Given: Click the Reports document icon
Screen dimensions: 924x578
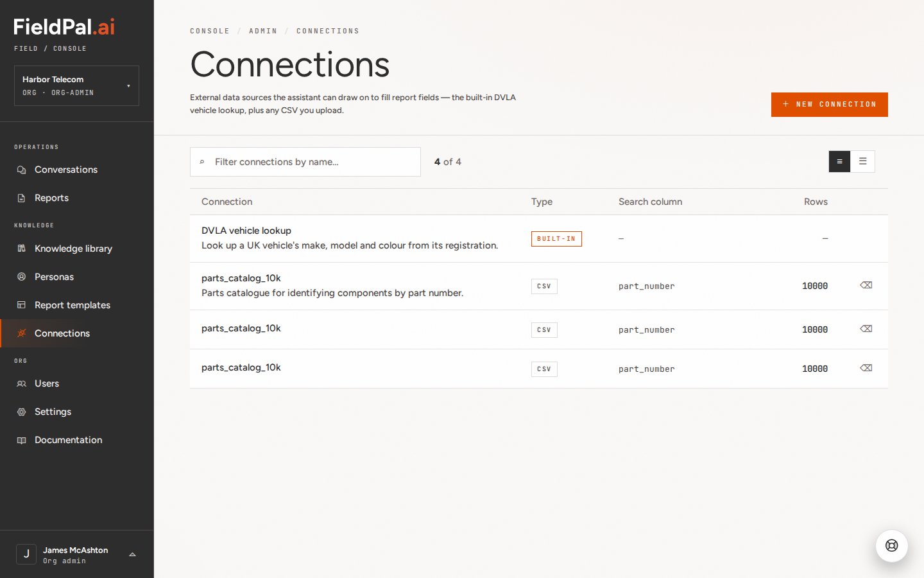Looking at the screenshot, I should coord(21,198).
